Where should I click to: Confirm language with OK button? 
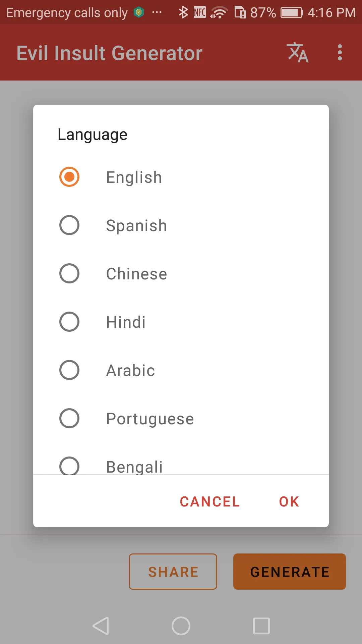[x=289, y=501]
